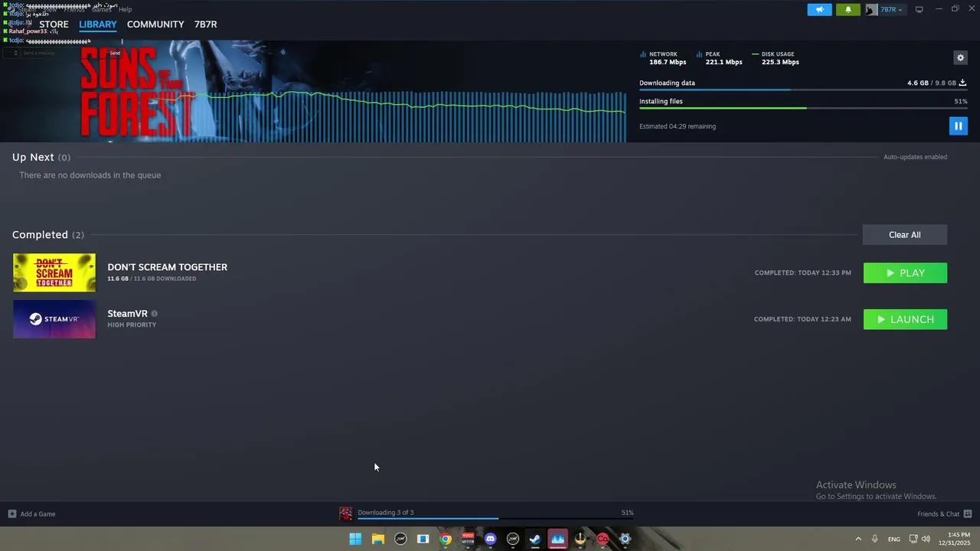This screenshot has height=551, width=980.
Task: Click the NETWORK 186.7 Mbps stat
Action: point(663,58)
